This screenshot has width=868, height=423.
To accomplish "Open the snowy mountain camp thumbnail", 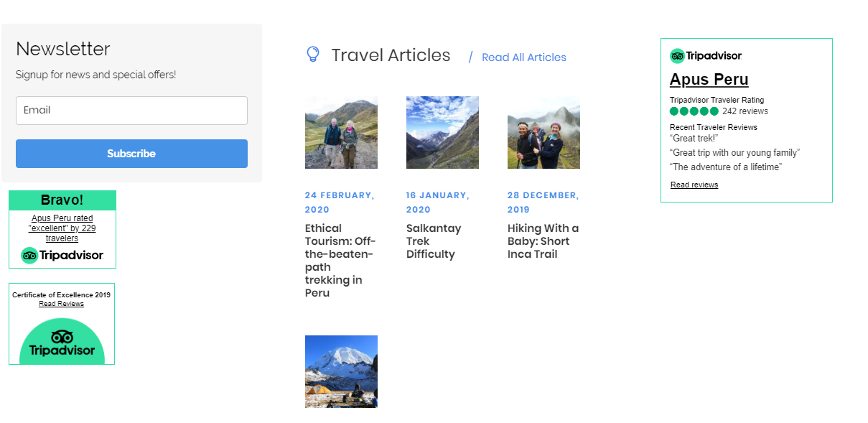I will pyautogui.click(x=341, y=371).
